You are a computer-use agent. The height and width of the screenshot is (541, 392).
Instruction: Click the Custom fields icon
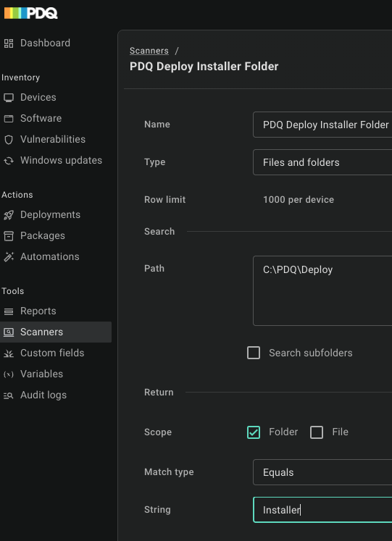pyautogui.click(x=9, y=353)
